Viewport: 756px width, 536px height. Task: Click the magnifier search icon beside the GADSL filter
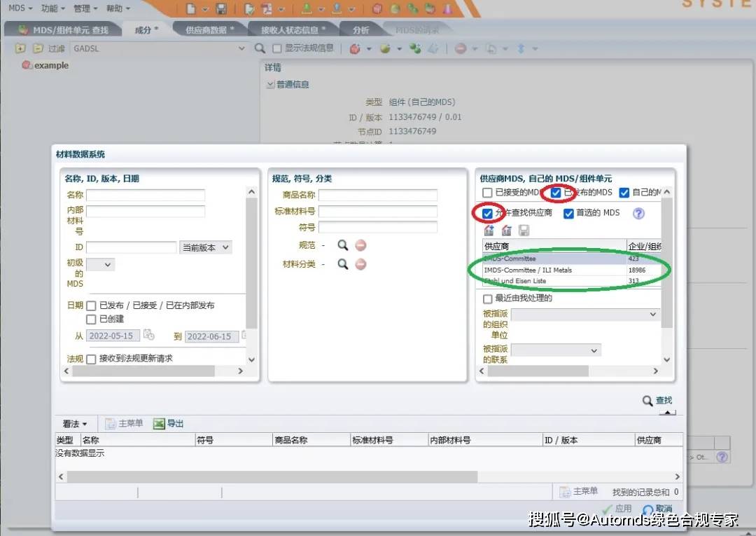pos(258,48)
